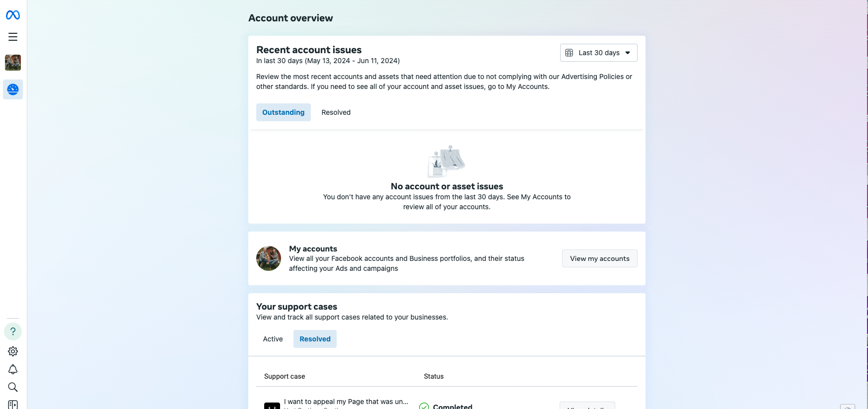Switch to the Resolved issues tab
868x409 pixels.
tap(336, 112)
